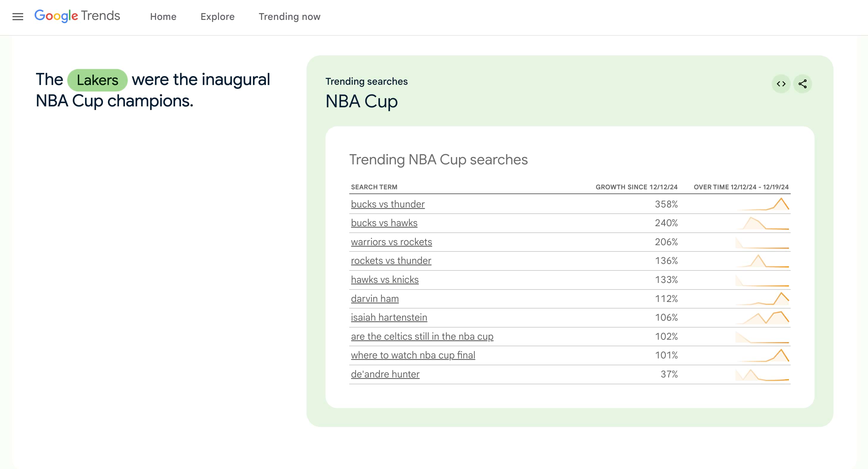This screenshot has width=868, height=469.
Task: Click the darvin ham search term
Action: [375, 298]
